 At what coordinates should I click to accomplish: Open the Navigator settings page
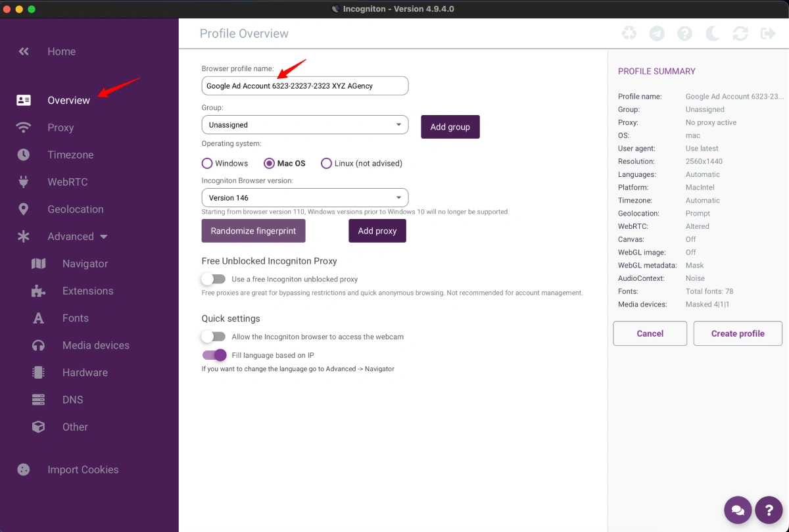coord(85,264)
